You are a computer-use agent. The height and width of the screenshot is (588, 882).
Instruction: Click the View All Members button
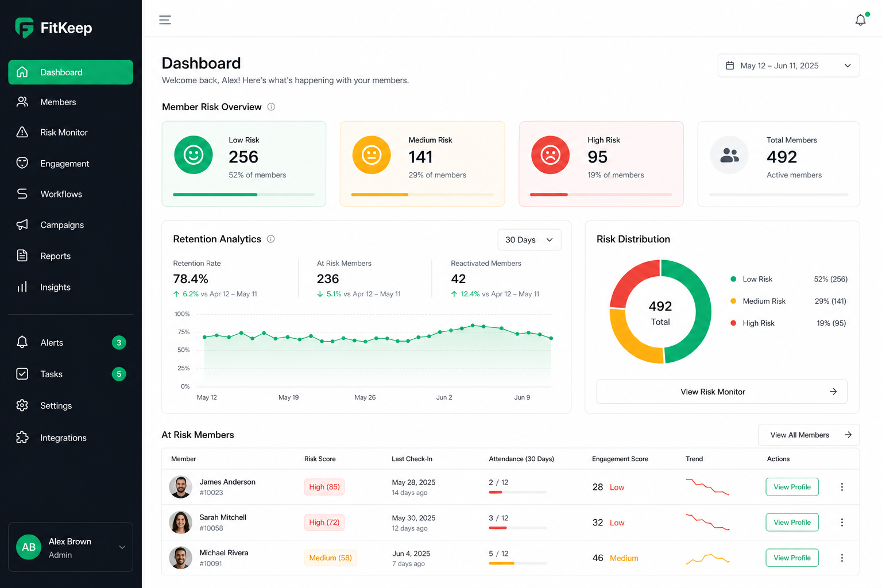[x=808, y=435]
